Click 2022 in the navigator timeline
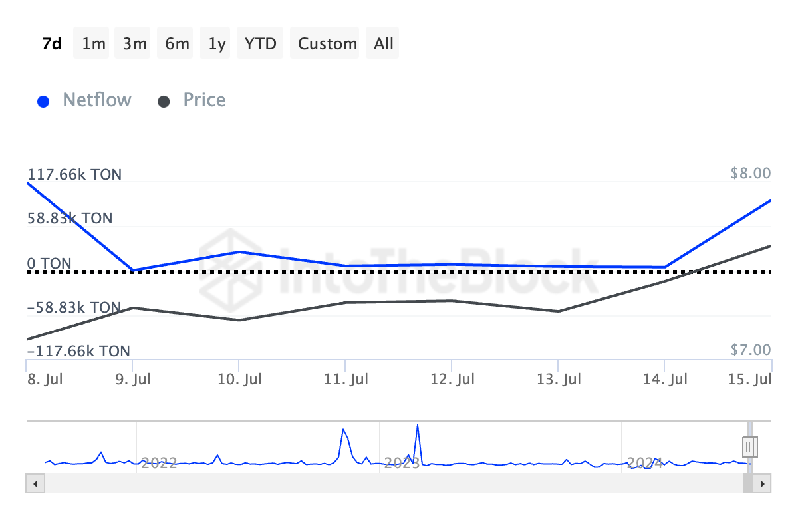This screenshot has width=798, height=532. coord(160,463)
